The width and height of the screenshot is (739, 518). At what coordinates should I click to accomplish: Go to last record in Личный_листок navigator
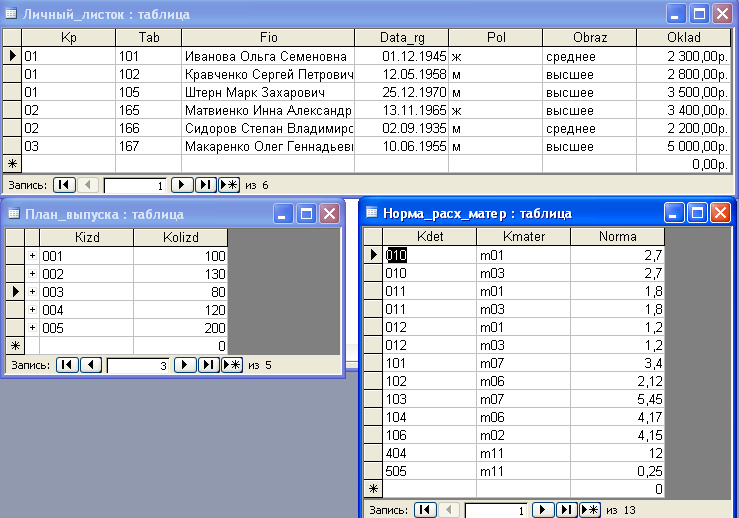tap(205, 185)
